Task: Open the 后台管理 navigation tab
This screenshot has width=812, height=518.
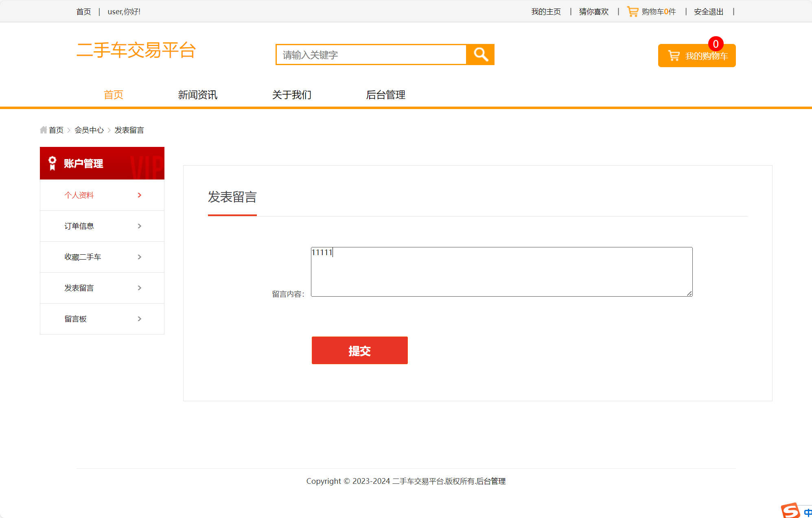Action: pos(385,94)
